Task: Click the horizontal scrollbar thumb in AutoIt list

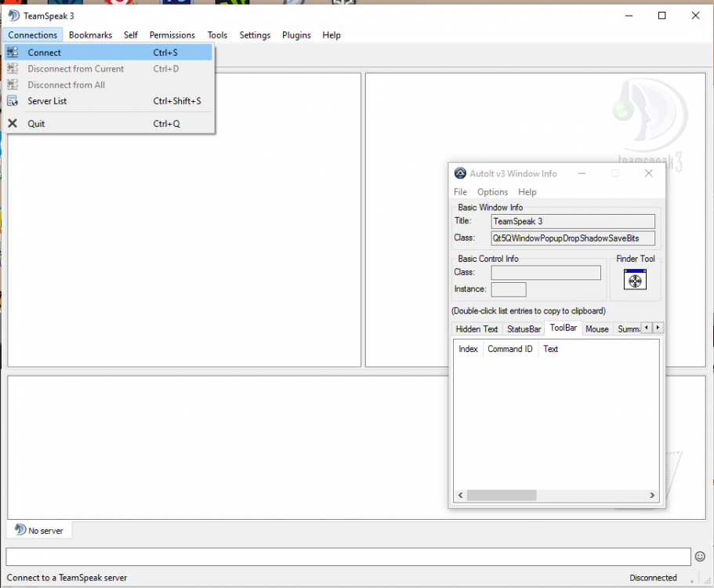Action: [502, 495]
